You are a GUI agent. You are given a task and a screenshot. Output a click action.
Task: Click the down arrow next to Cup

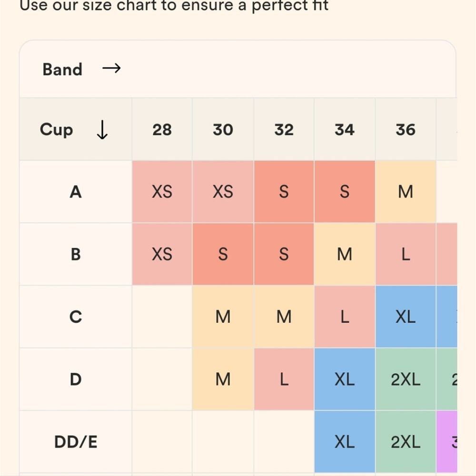(x=102, y=129)
